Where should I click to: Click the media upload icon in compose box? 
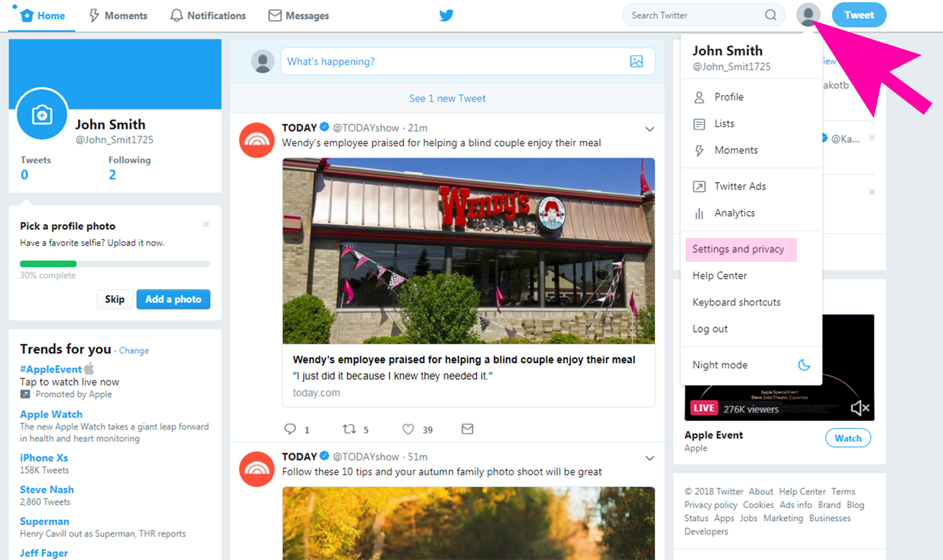click(x=637, y=61)
